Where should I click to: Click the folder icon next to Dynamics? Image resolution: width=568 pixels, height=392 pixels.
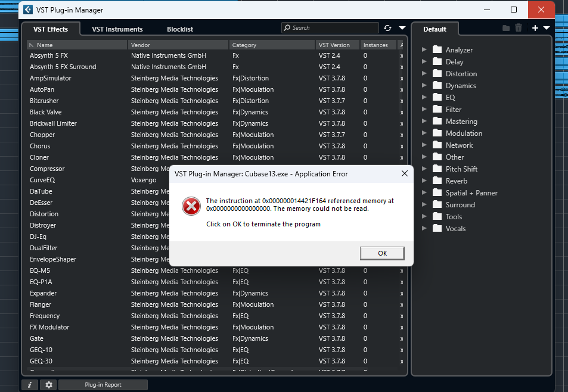[437, 85]
